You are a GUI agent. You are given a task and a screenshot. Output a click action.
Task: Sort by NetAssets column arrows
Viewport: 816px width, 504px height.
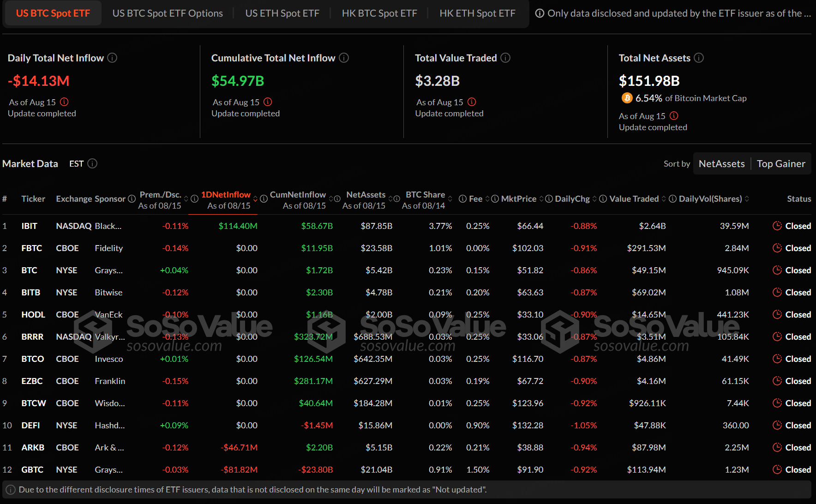click(390, 199)
